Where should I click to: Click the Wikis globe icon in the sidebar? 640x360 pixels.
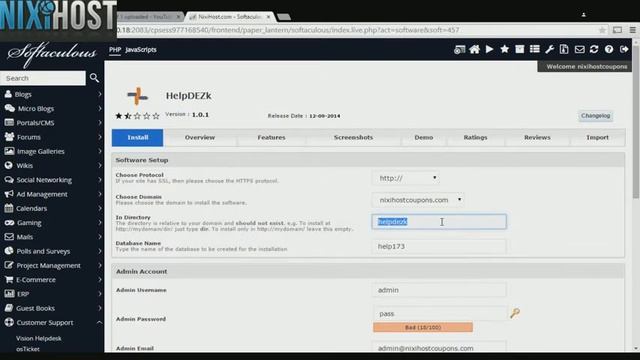point(9,166)
